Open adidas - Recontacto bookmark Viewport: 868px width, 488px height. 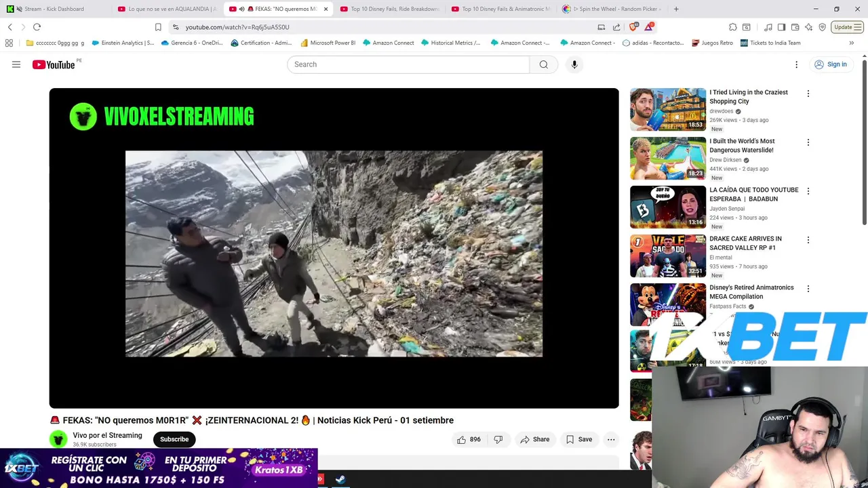[653, 43]
